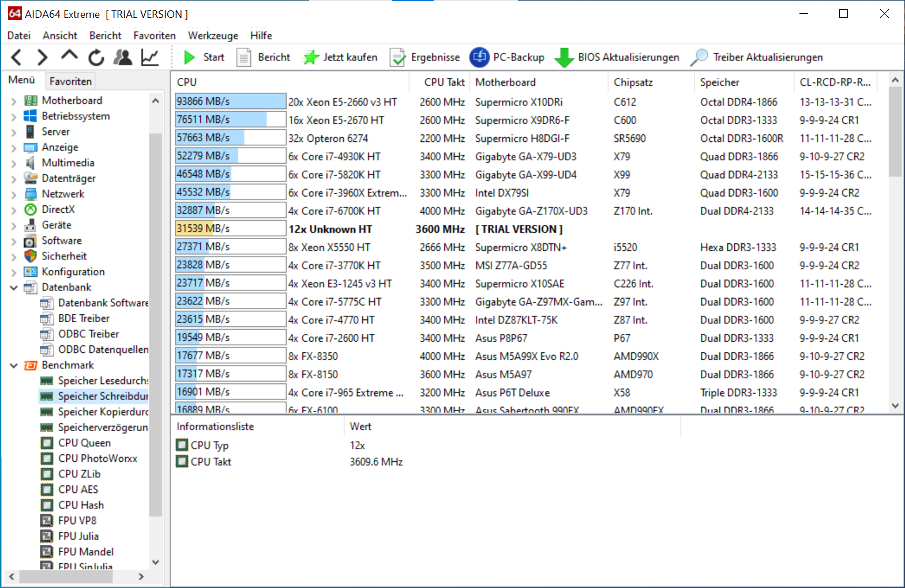Select the 12x Unknown HT result row
The width and height of the screenshot is (905, 588).
(x=330, y=229)
